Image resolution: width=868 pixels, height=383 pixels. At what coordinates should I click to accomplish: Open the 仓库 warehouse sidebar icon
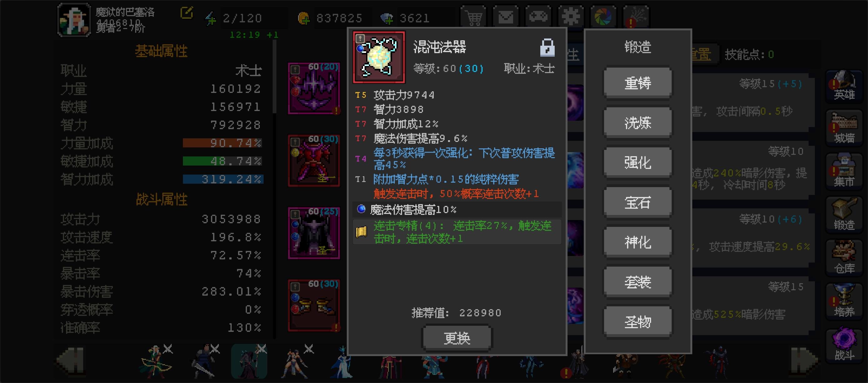click(844, 257)
